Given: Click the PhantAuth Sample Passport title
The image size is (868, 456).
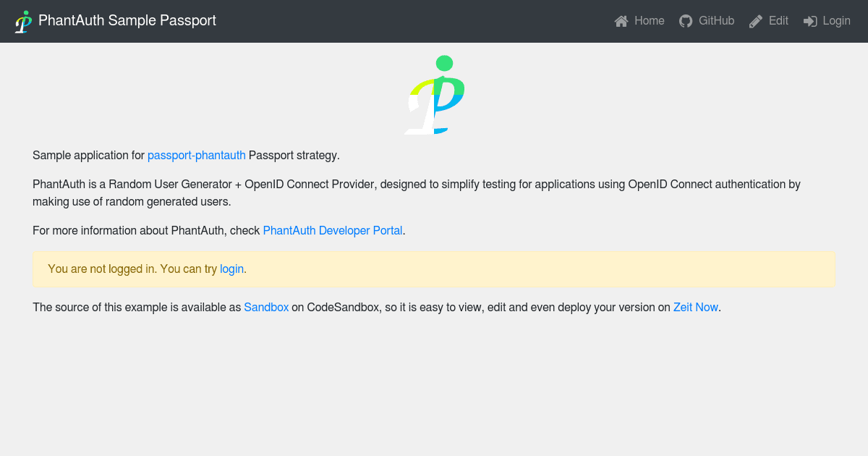Looking at the screenshot, I should [x=127, y=20].
